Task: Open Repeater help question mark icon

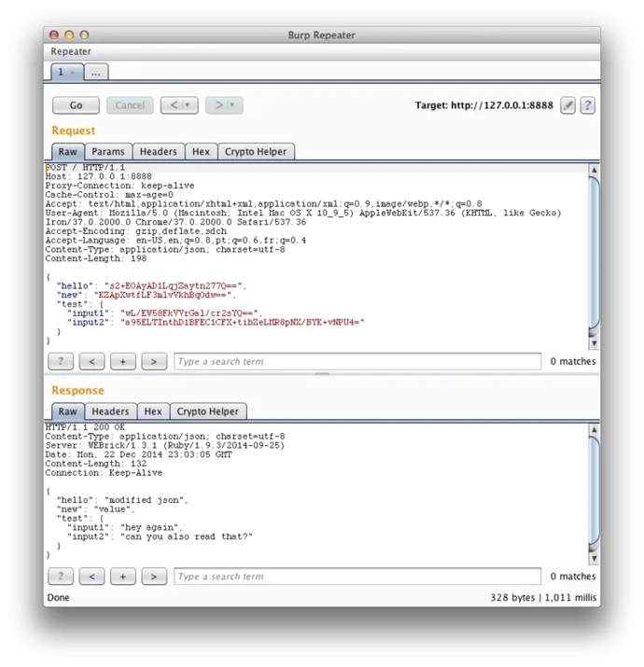Action: (587, 105)
